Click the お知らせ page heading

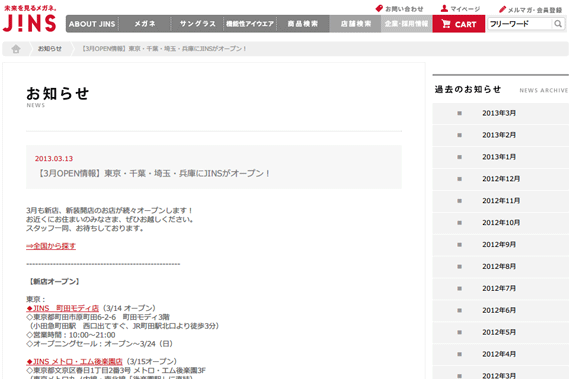pos(57,93)
